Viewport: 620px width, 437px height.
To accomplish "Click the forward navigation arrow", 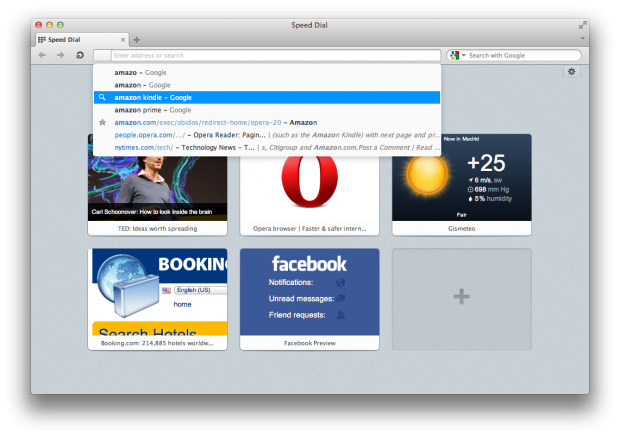I will pyautogui.click(x=61, y=55).
